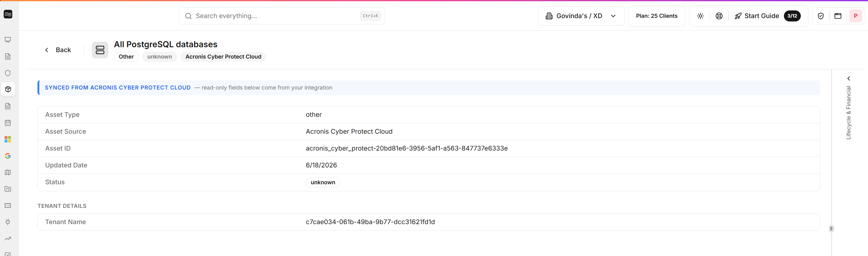Open the Govinda's / XD workspace dropdown

pyautogui.click(x=581, y=16)
